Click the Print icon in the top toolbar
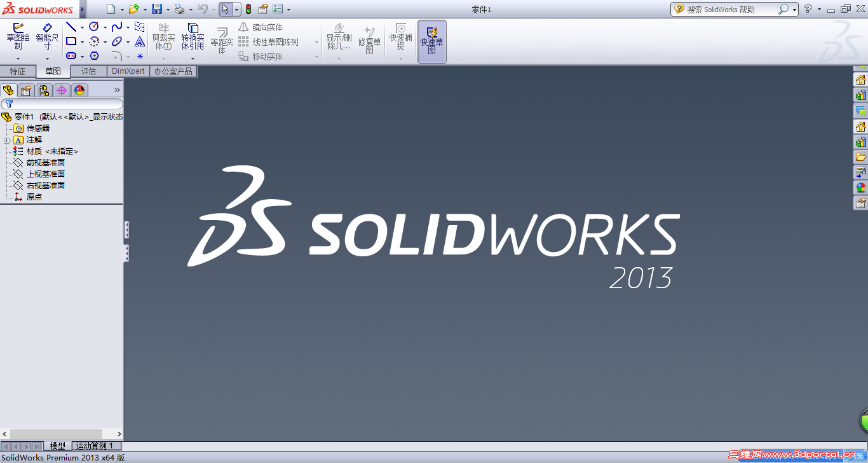This screenshot has width=868, height=463. point(179,9)
